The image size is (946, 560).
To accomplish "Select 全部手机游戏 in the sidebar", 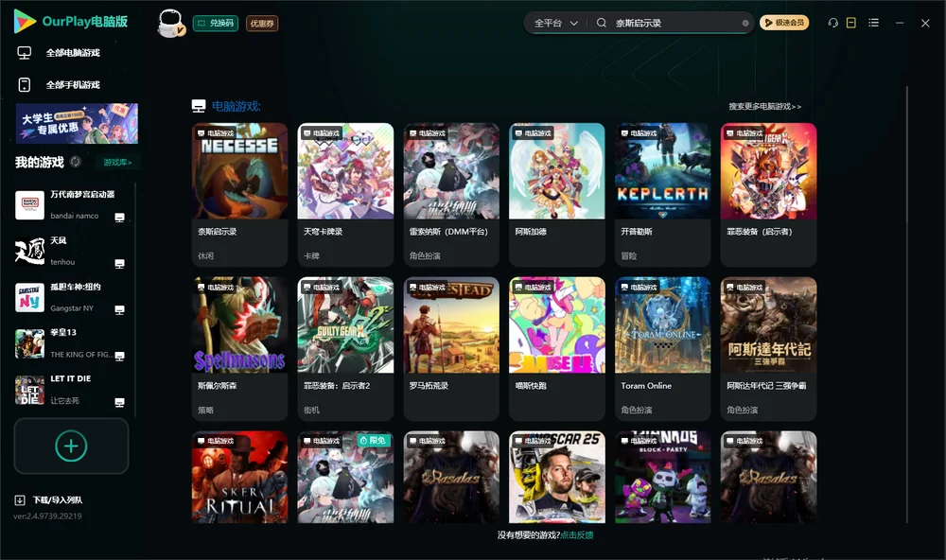I will [x=73, y=84].
